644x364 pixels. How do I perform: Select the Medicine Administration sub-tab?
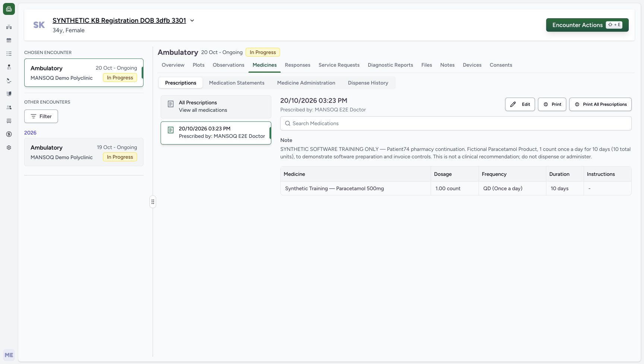[x=306, y=83]
